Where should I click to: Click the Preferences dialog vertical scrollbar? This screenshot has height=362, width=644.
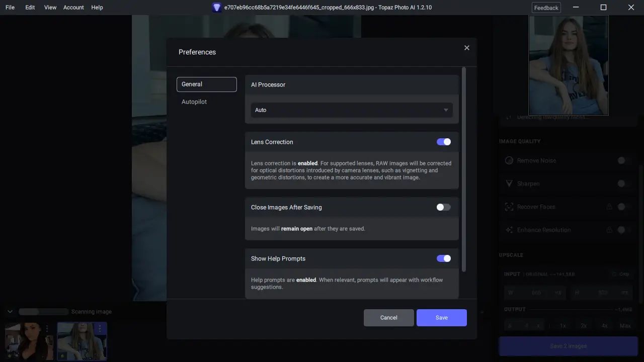pyautogui.click(x=464, y=169)
